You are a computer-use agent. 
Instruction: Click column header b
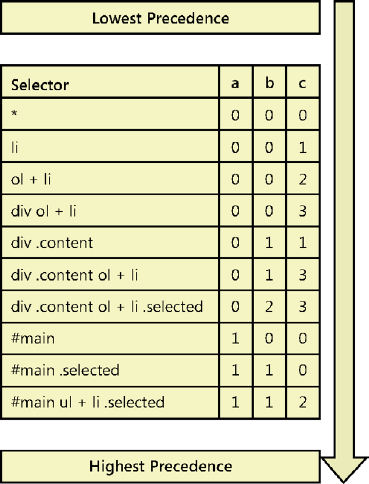[x=269, y=82]
